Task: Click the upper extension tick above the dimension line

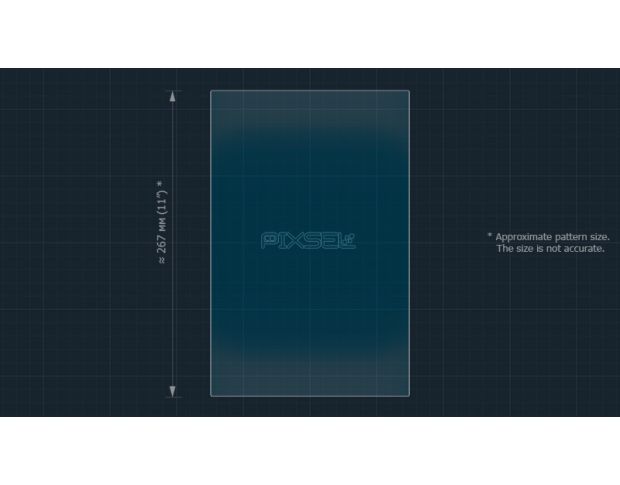Action: (x=174, y=90)
